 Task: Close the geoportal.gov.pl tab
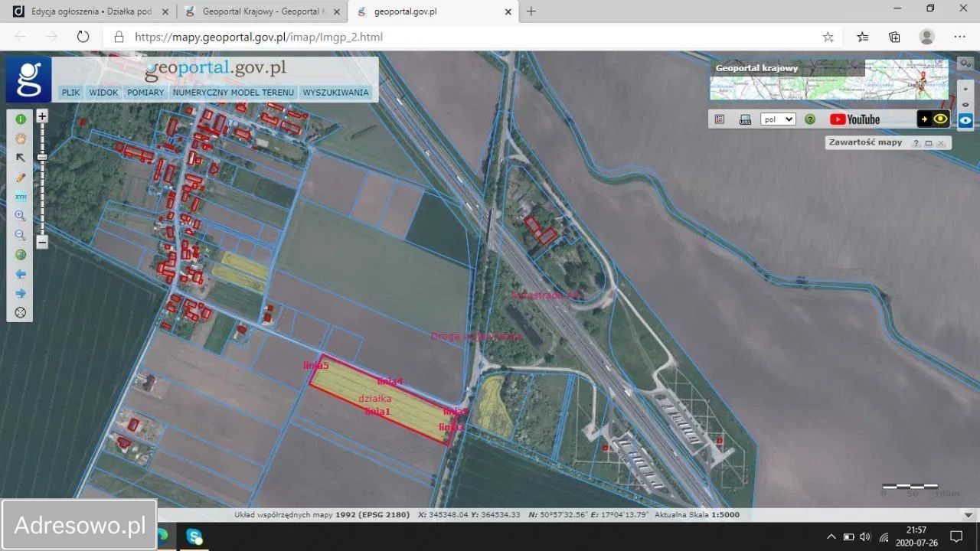point(508,11)
